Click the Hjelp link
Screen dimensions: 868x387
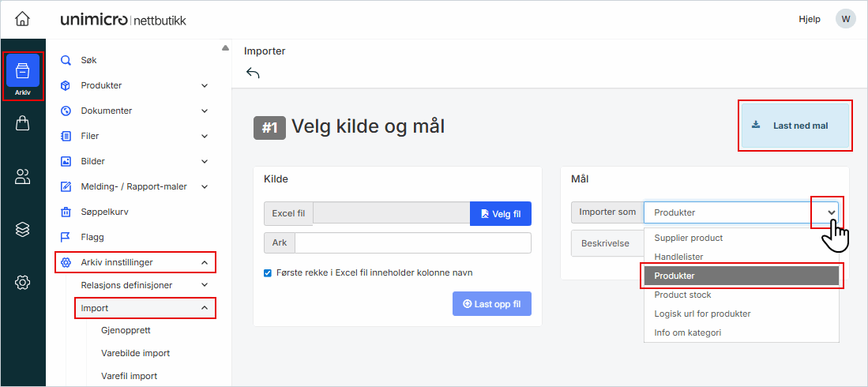click(x=810, y=19)
